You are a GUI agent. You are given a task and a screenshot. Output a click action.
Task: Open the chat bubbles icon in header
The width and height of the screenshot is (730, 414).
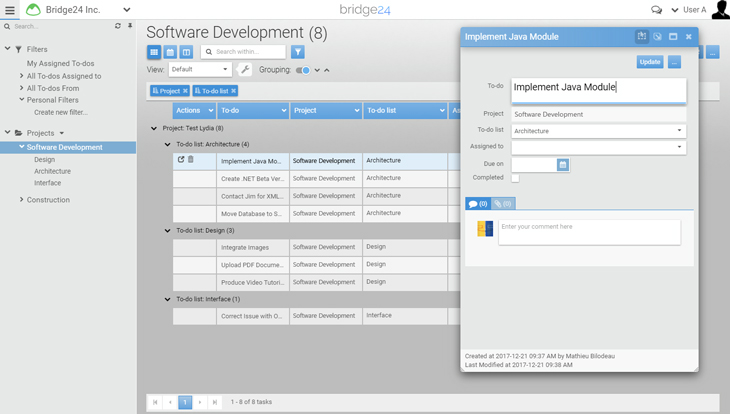(x=656, y=10)
